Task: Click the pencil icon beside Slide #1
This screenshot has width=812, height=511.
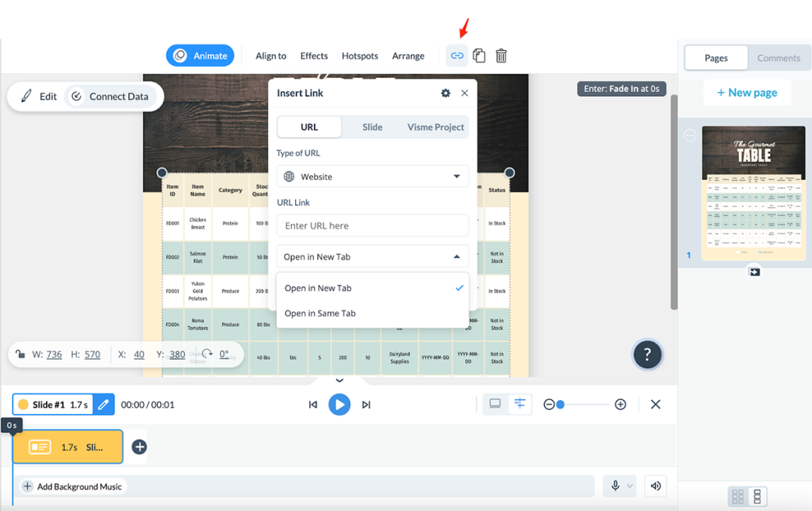Action: [103, 405]
